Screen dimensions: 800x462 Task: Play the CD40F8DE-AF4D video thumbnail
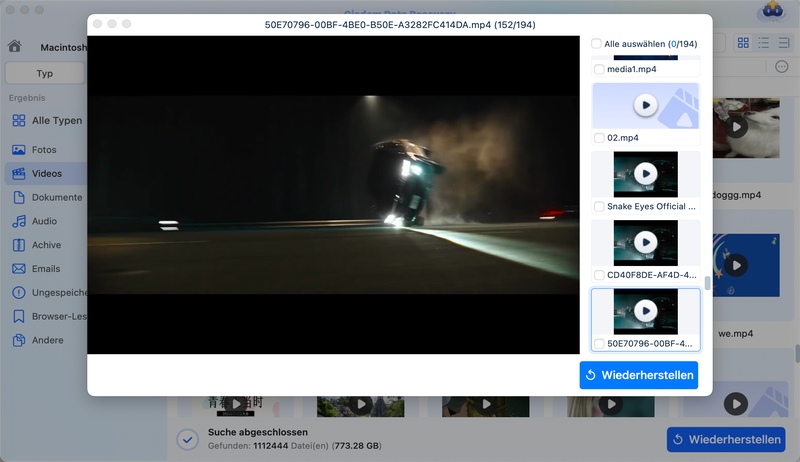645,242
